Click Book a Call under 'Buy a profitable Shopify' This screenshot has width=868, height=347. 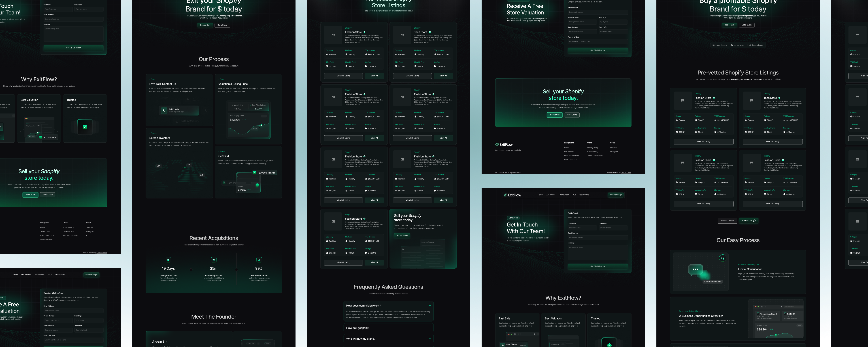pyautogui.click(x=729, y=25)
